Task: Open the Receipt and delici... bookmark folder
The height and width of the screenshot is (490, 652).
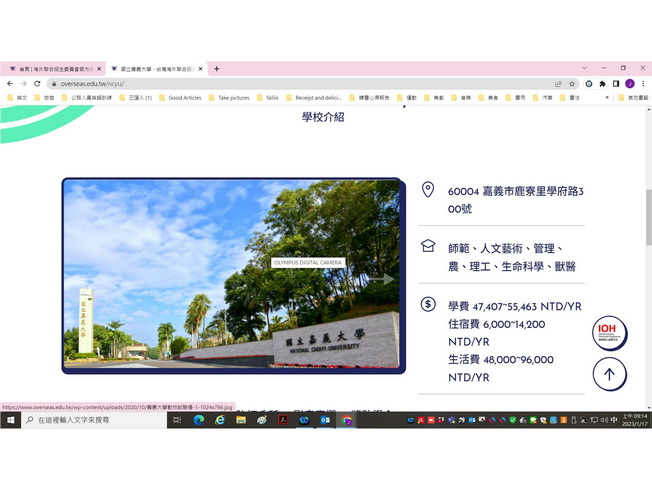Action: (x=314, y=98)
